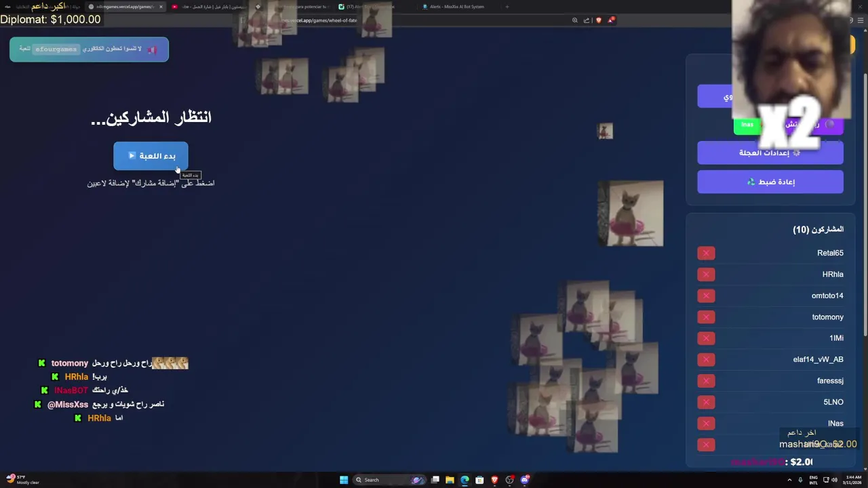
Task: Remove INas with the red X icon
Action: tap(706, 424)
